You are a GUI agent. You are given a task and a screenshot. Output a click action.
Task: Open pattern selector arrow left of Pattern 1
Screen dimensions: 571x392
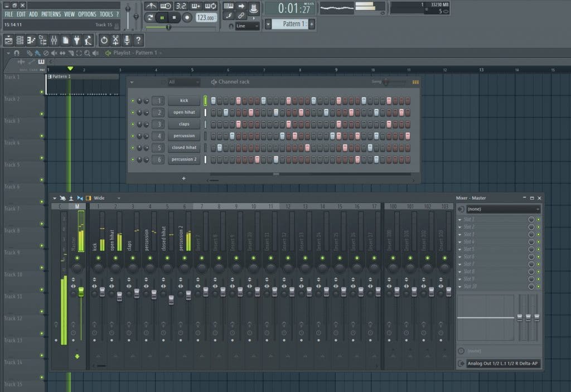(x=268, y=24)
